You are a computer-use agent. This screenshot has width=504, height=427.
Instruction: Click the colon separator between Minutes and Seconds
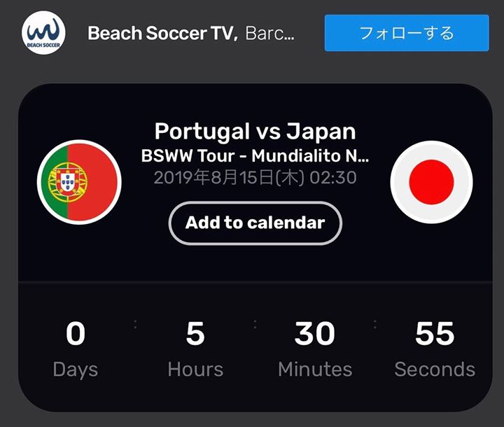pos(374,324)
